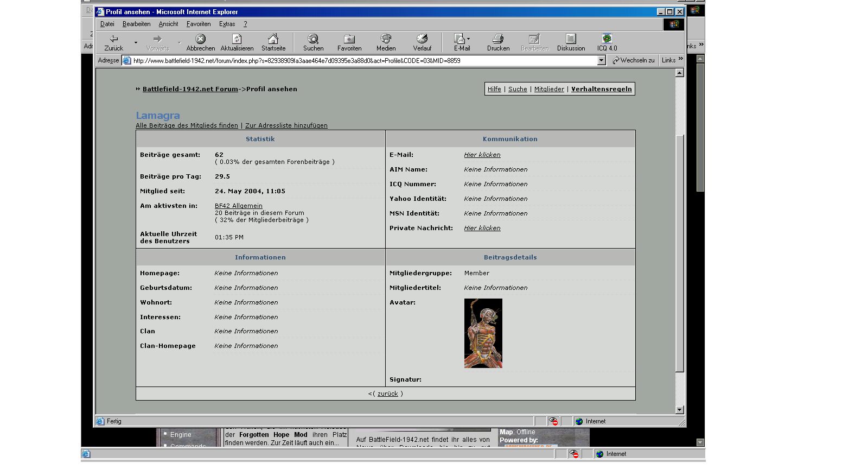The height and width of the screenshot is (469, 868).
Task: Open the Suche link
Action: point(518,89)
